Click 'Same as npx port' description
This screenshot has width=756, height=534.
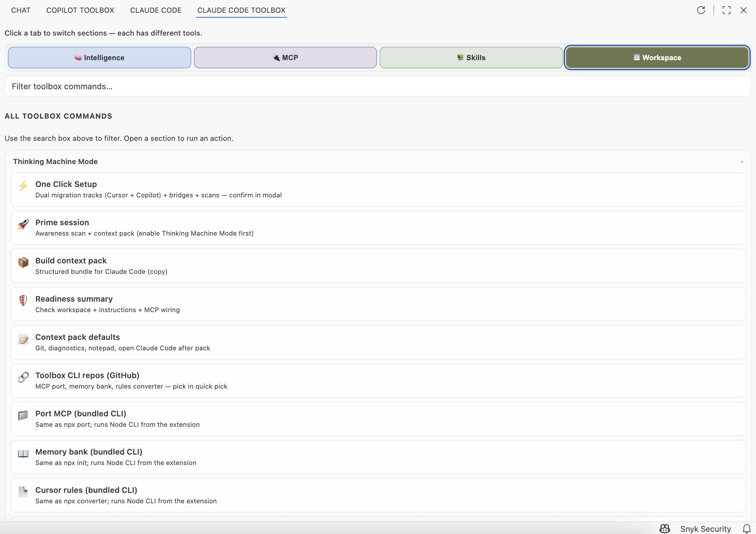(x=117, y=424)
